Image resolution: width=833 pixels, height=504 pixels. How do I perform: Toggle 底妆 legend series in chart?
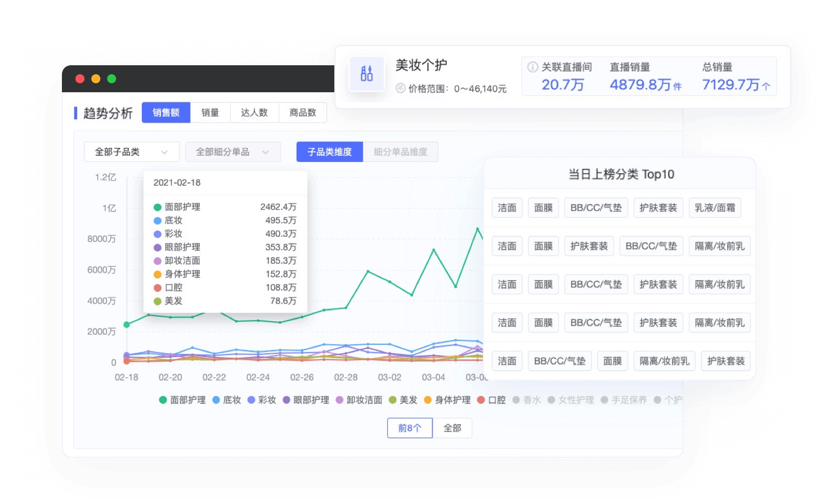[x=226, y=400]
